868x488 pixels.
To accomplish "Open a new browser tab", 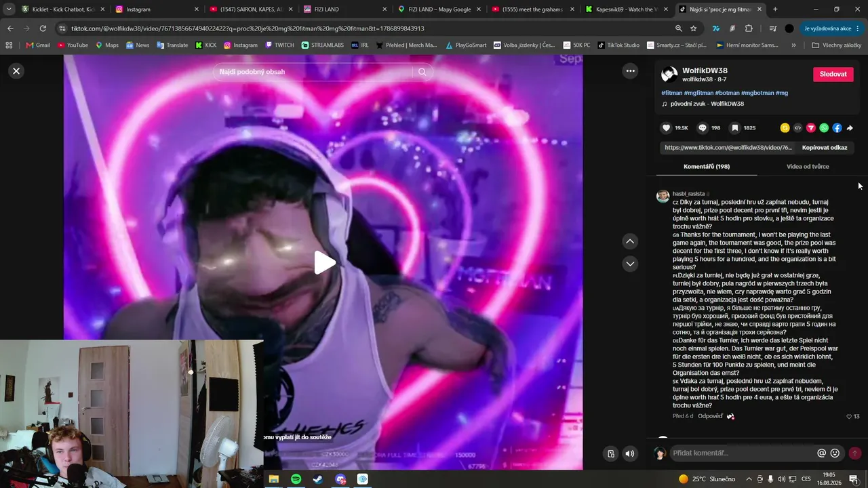I will 775,9.
